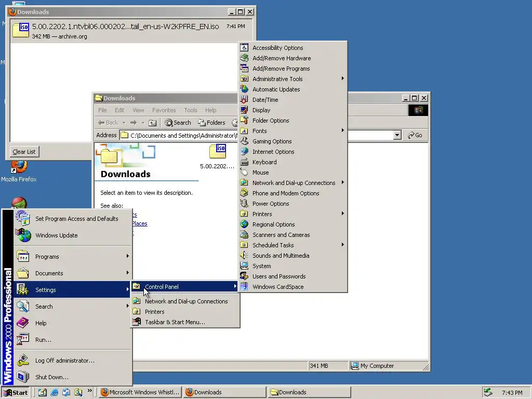Open the File menu in Explorer
The image size is (532, 399).
pos(102,110)
